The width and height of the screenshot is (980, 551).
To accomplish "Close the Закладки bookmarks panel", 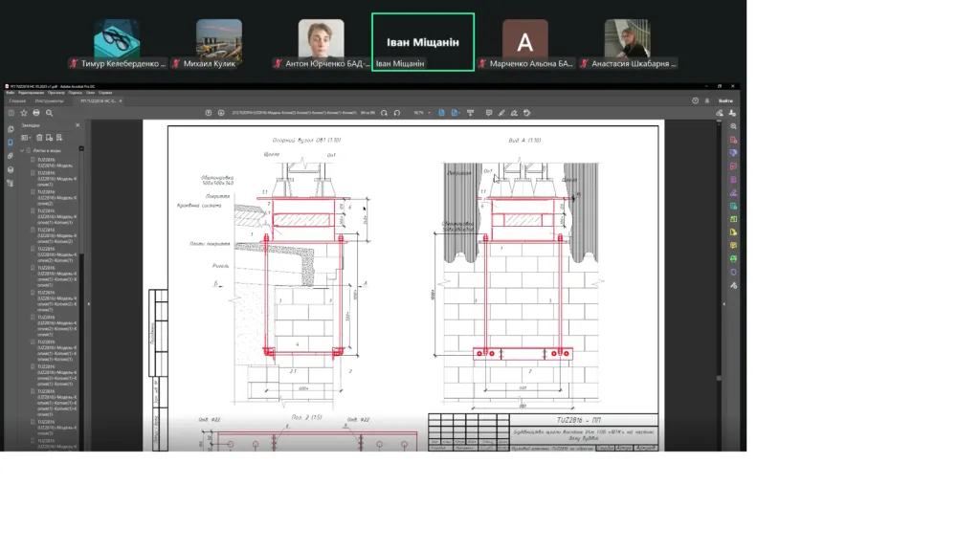I will point(78,125).
